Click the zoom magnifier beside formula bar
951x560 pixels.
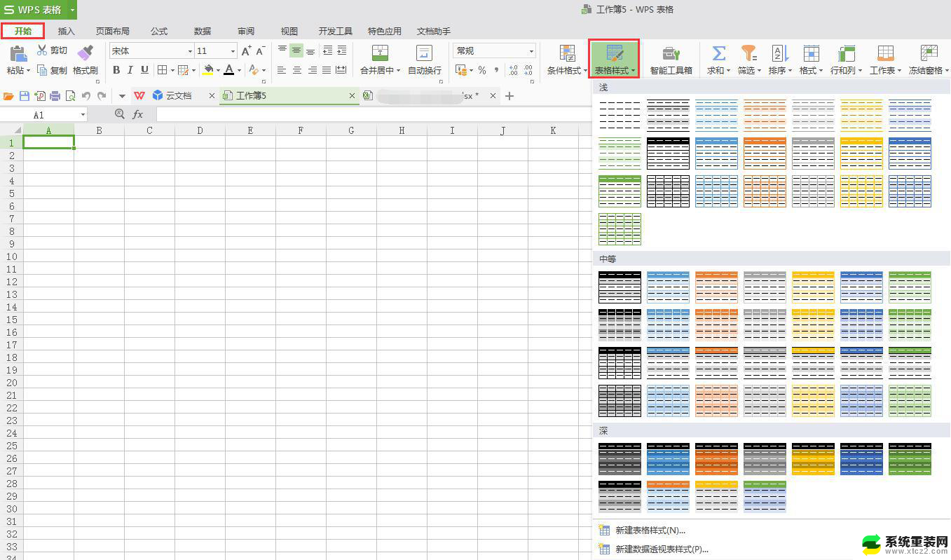120,114
